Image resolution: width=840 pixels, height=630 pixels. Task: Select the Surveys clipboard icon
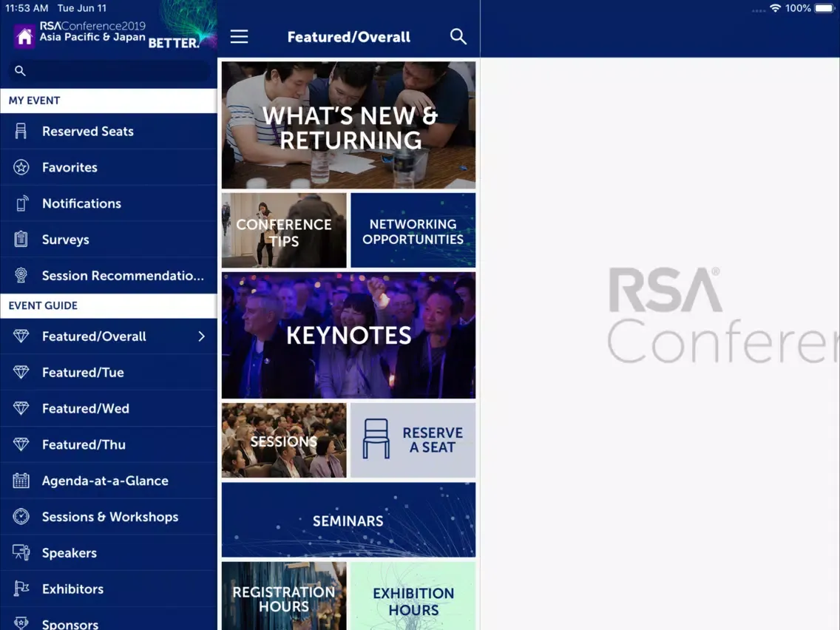pyautogui.click(x=21, y=240)
